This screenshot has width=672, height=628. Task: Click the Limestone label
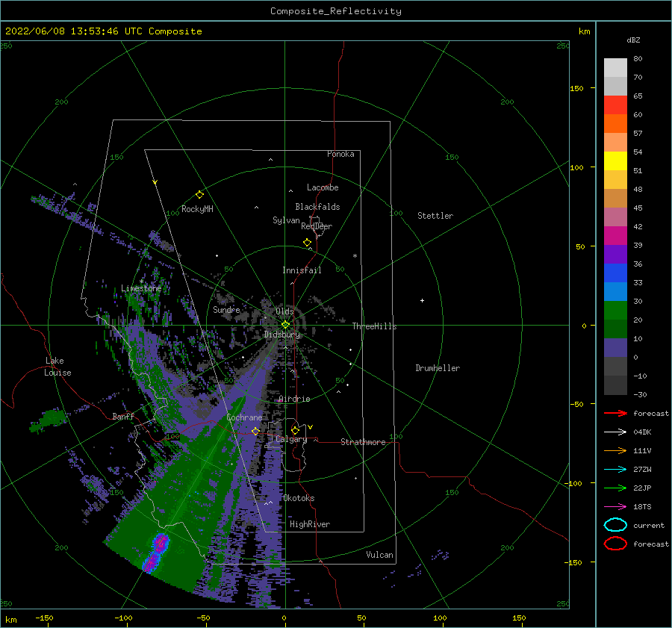coord(141,288)
